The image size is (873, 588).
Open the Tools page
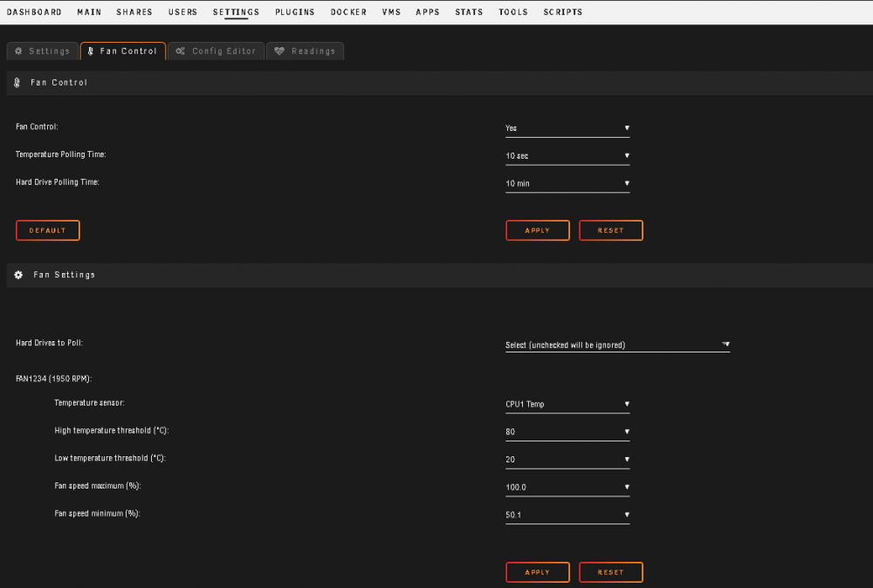tap(513, 11)
